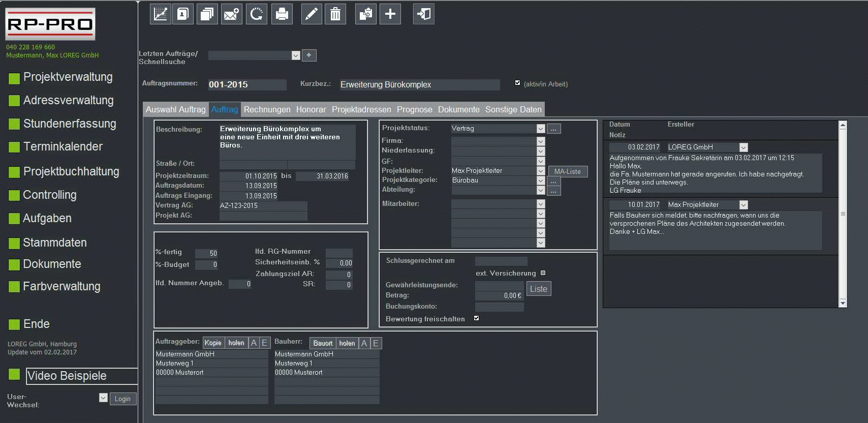Click the refresh circular arrow icon
Screen dimensions: 868x423
click(x=256, y=14)
